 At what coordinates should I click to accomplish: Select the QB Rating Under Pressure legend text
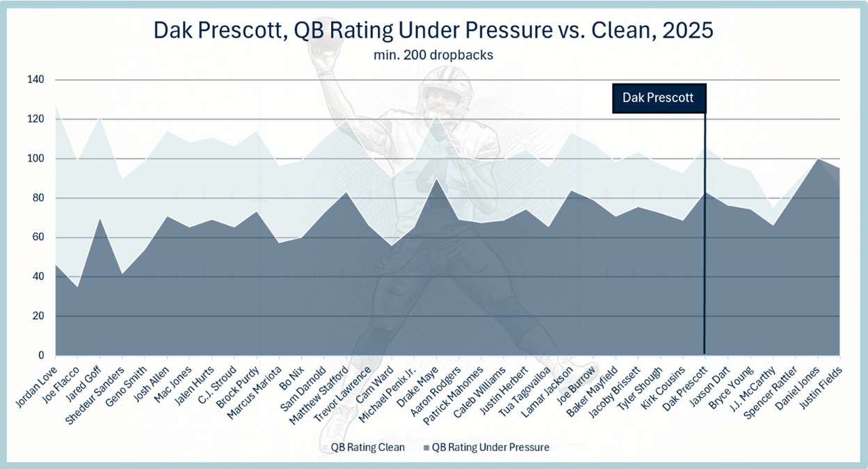tap(490, 447)
